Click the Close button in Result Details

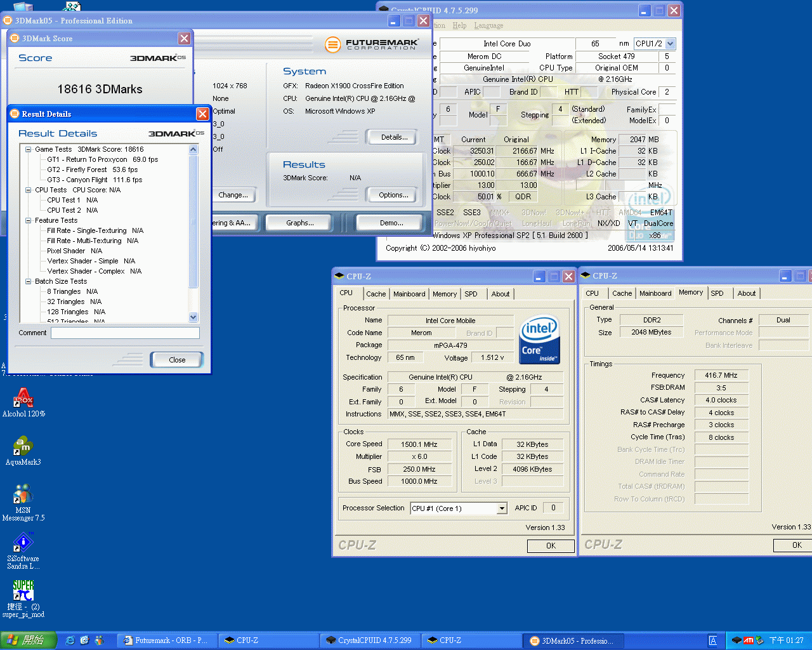point(177,360)
